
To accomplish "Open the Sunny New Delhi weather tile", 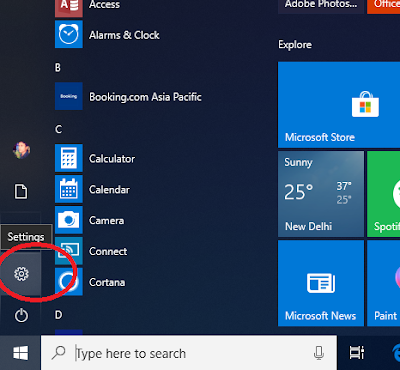I will click(321, 194).
